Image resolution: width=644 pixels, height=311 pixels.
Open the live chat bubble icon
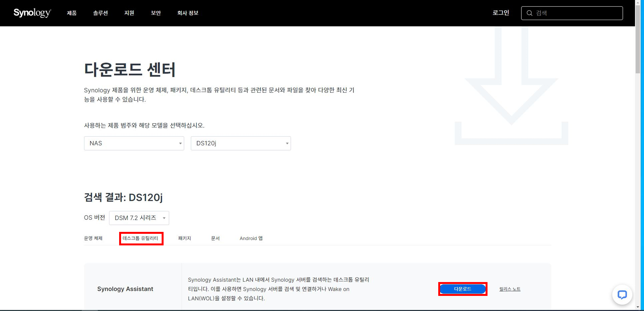tap(622, 294)
